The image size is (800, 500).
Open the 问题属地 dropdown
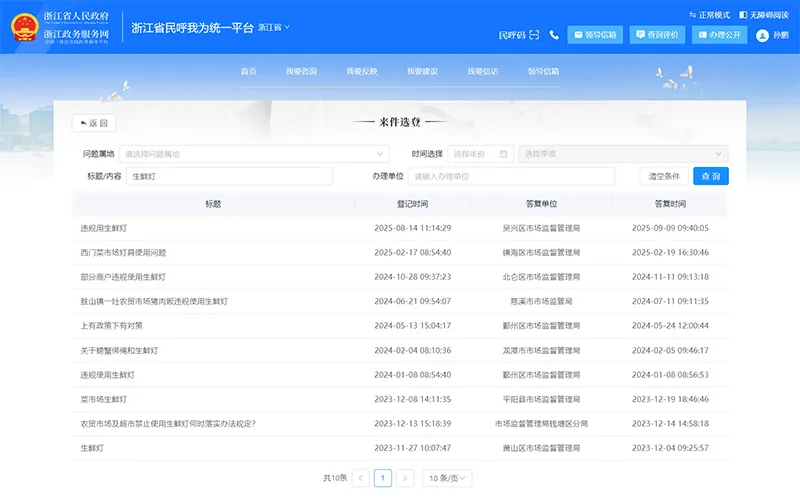(x=254, y=154)
